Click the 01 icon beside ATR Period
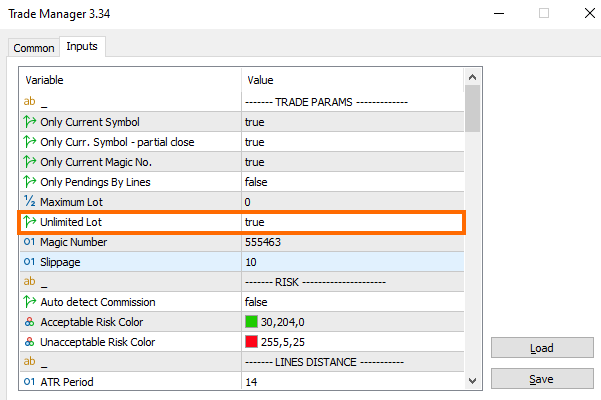601x400 pixels. click(30, 382)
